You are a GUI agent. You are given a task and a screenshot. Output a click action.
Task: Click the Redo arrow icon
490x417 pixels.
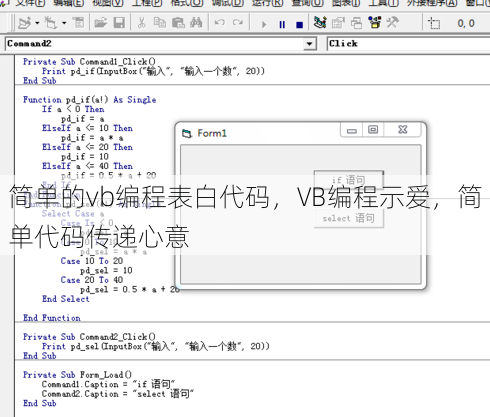click(x=238, y=23)
